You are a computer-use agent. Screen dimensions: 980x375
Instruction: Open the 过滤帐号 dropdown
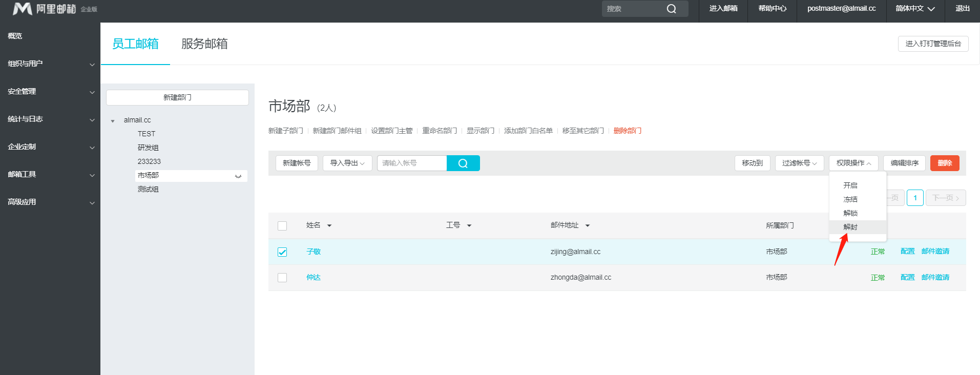(799, 163)
